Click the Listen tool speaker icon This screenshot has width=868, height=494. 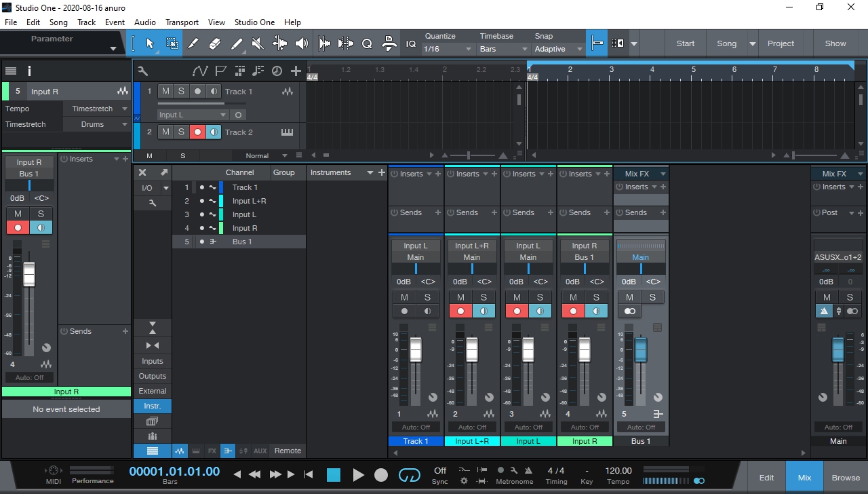pos(302,43)
